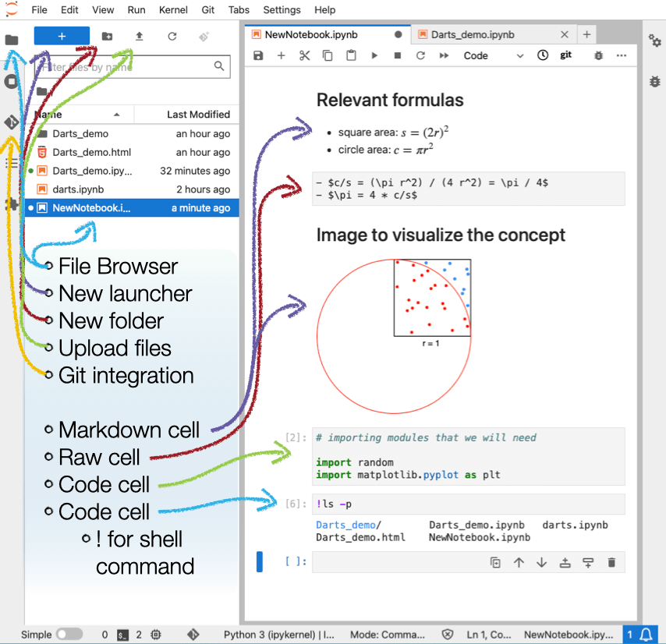The width and height of the screenshot is (666, 644).
Task: Collapse the empty cell via blue bar
Action: click(x=260, y=561)
